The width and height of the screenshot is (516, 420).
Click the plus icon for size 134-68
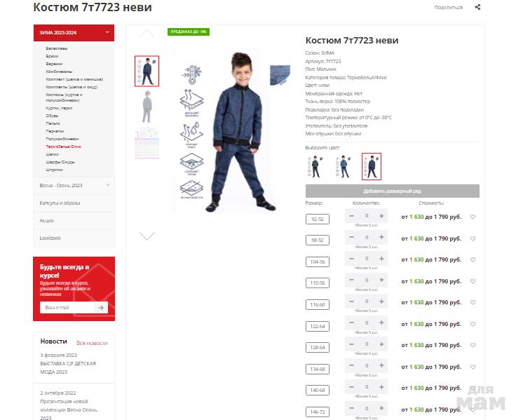coord(381,365)
